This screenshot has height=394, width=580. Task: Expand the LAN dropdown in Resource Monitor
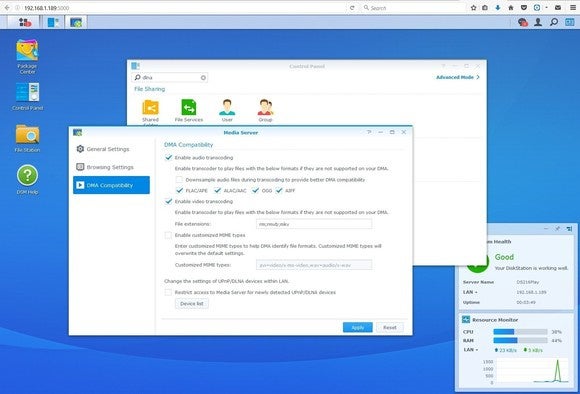click(x=471, y=350)
